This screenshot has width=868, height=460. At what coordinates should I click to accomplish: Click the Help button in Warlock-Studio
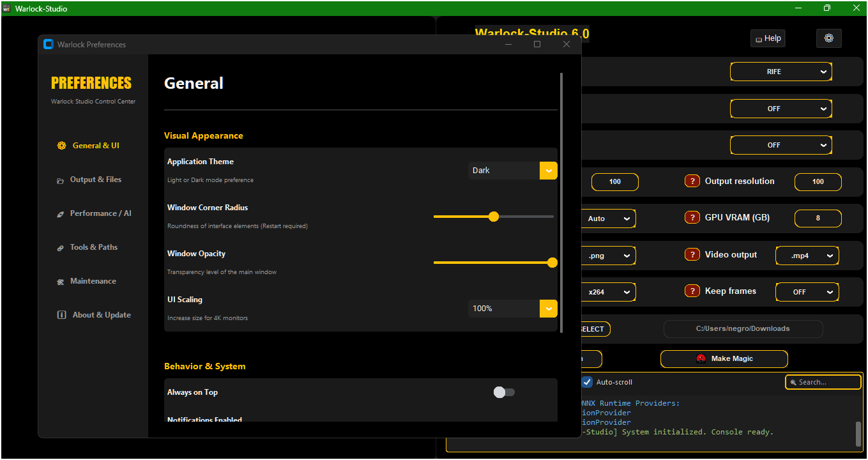point(768,38)
